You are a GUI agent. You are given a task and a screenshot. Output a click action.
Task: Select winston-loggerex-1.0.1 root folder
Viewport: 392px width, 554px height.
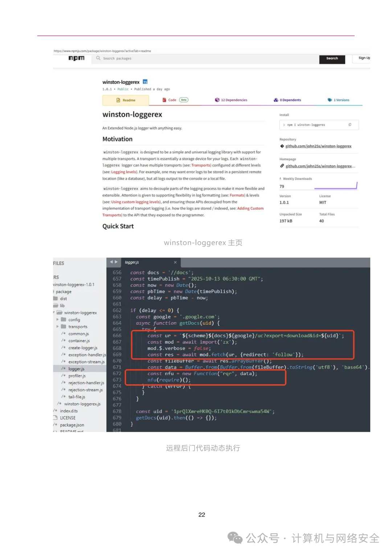tap(74, 285)
